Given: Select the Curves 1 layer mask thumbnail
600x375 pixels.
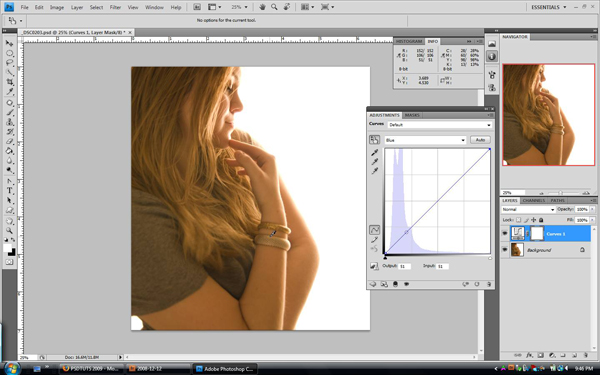Looking at the screenshot, I should pos(536,233).
